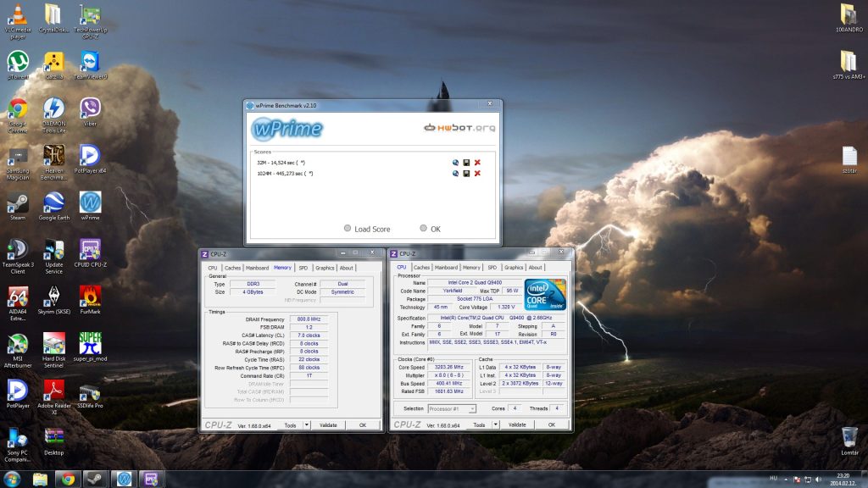Click the Core Speed value field
The height and width of the screenshot is (488, 868).
[x=449, y=367]
